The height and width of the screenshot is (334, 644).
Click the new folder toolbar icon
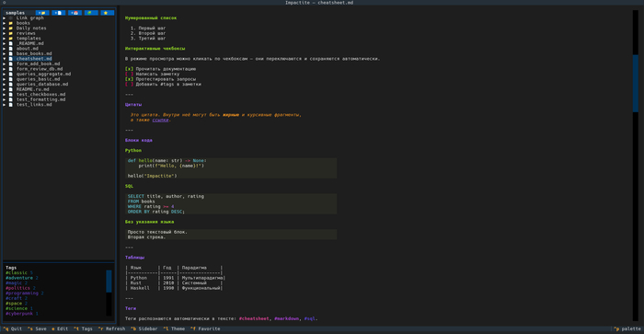(42, 13)
